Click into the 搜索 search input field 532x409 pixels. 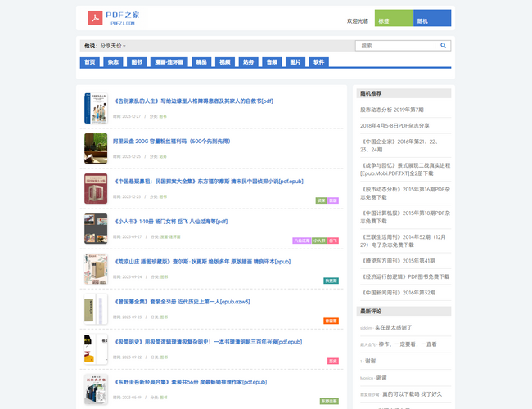(x=397, y=46)
